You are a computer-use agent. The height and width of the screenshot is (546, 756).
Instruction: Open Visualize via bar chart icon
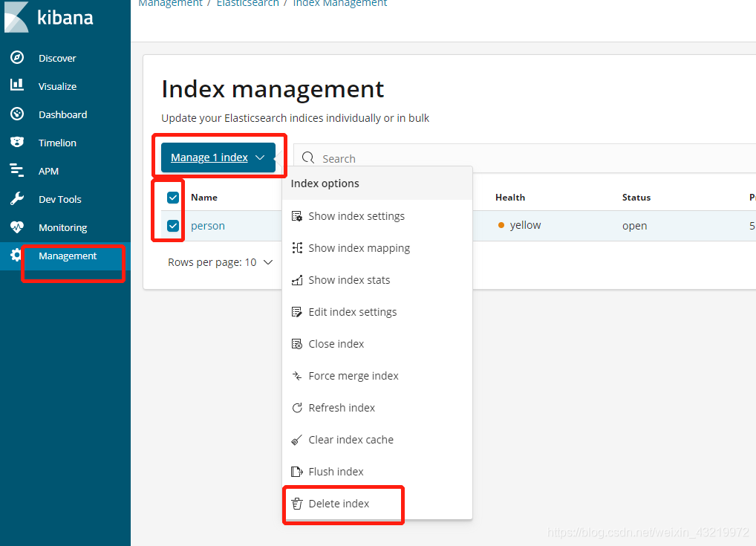(17, 85)
